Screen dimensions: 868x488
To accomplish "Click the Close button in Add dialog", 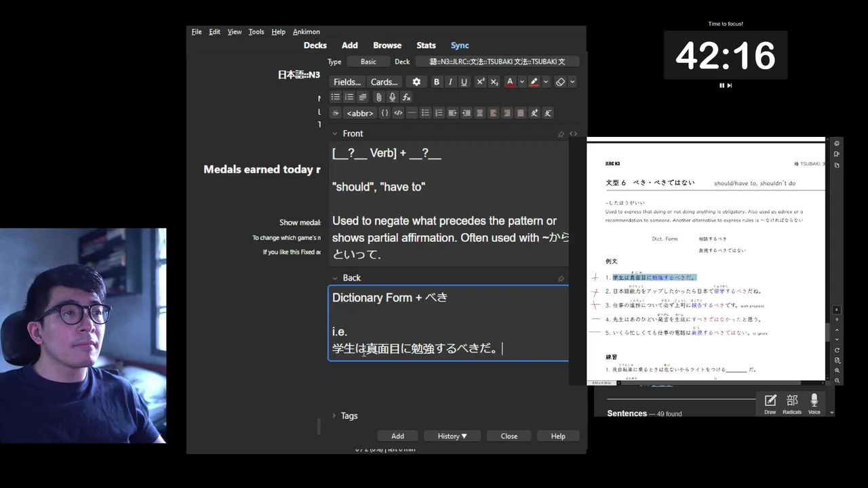I will click(509, 436).
